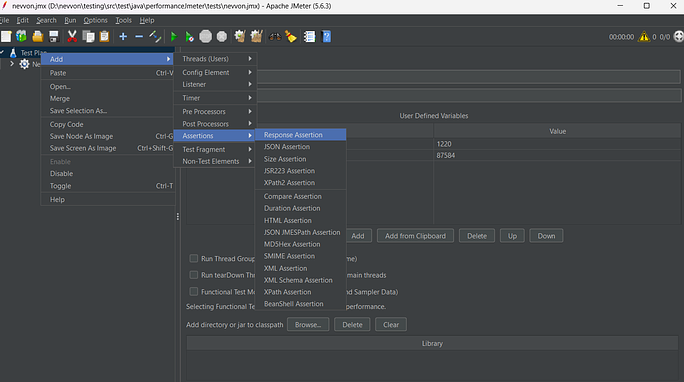The image size is (684, 382).
Task: Stop the running test via Stop icon
Action: click(x=205, y=37)
